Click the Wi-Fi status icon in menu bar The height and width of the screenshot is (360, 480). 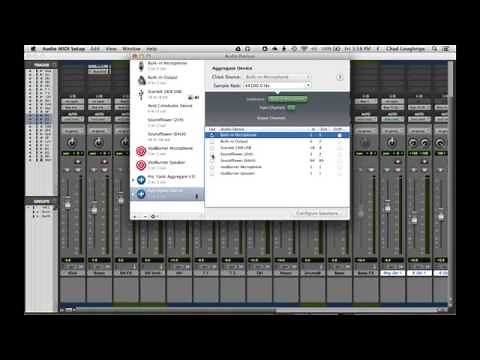pos(304,49)
